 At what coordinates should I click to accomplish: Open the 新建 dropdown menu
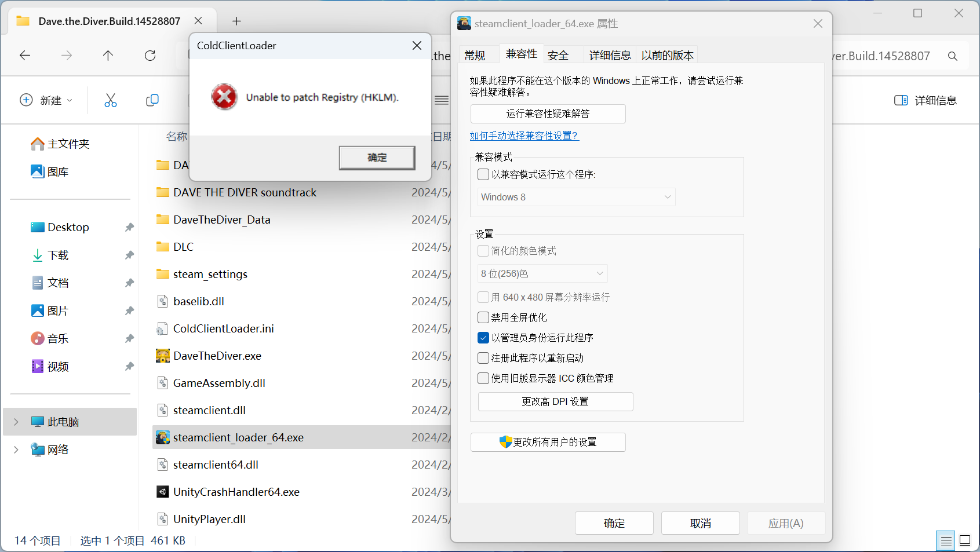46,100
